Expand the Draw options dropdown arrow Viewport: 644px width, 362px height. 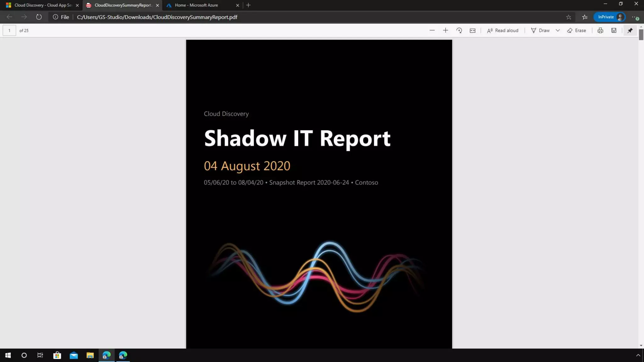pyautogui.click(x=558, y=30)
